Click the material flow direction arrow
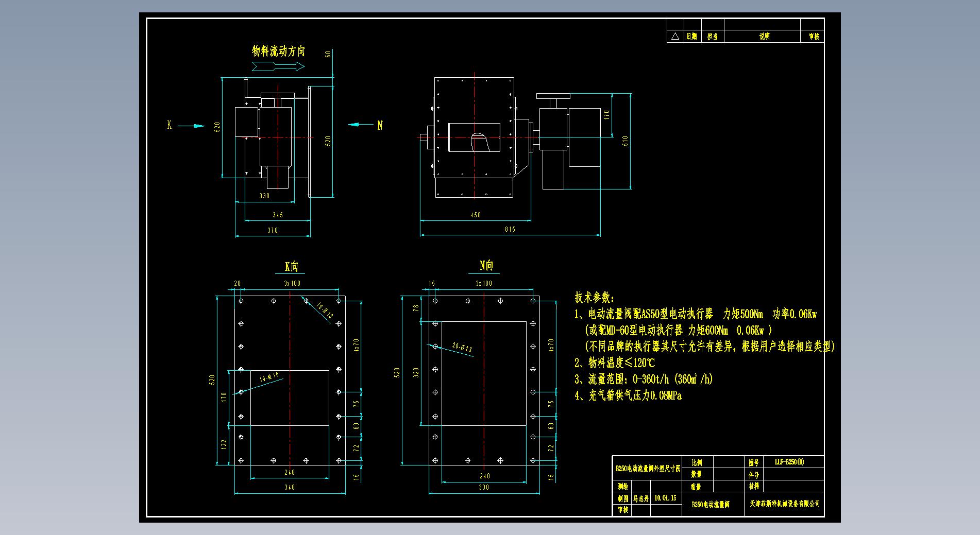The image size is (980, 535). (x=278, y=66)
